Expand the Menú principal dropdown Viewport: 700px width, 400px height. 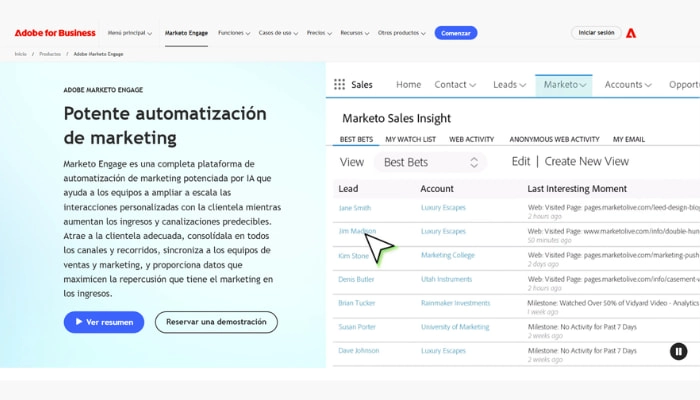130,33
